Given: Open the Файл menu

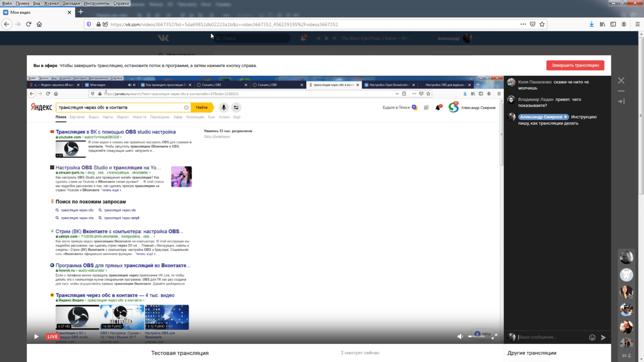Looking at the screenshot, I should pyautogui.click(x=7, y=3).
